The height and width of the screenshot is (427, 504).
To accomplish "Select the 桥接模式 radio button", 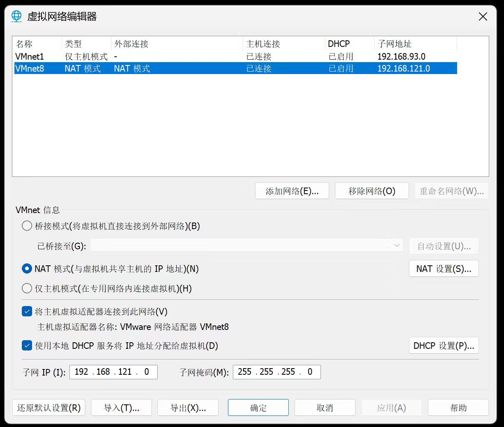I will click(27, 226).
